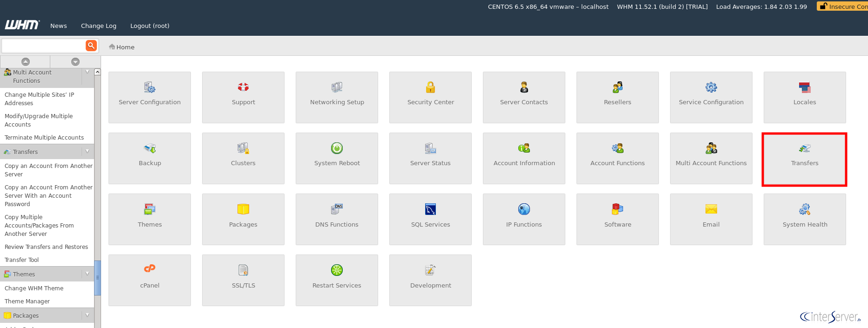Open the Transfer Tool link
The height and width of the screenshot is (328, 868).
[22, 260]
